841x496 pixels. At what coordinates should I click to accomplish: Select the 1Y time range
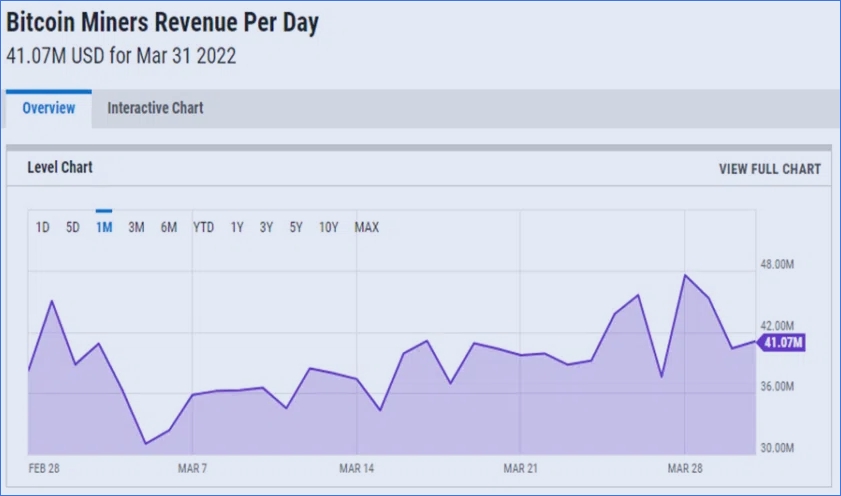[x=237, y=227]
